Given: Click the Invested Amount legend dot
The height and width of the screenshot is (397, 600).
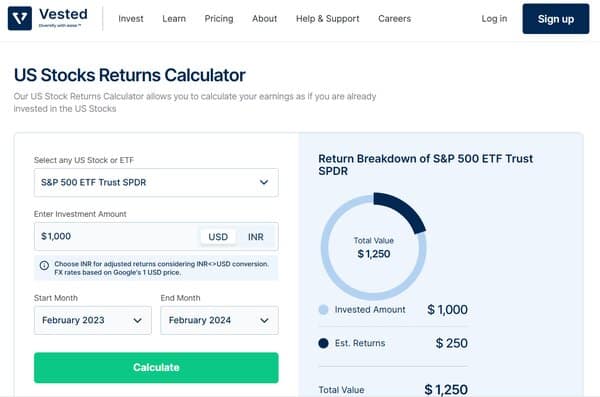Looking at the screenshot, I should pyautogui.click(x=323, y=310).
